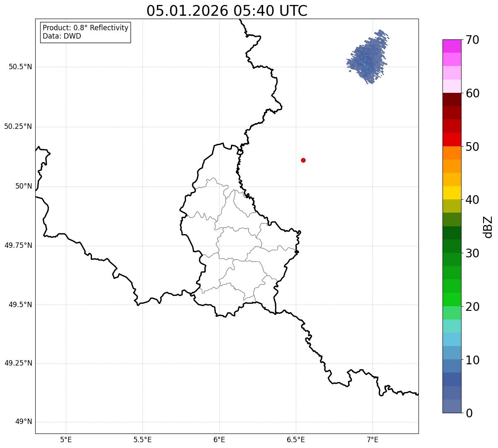
Task: Click the 49.75°N latitude label
Action: pos(18,245)
